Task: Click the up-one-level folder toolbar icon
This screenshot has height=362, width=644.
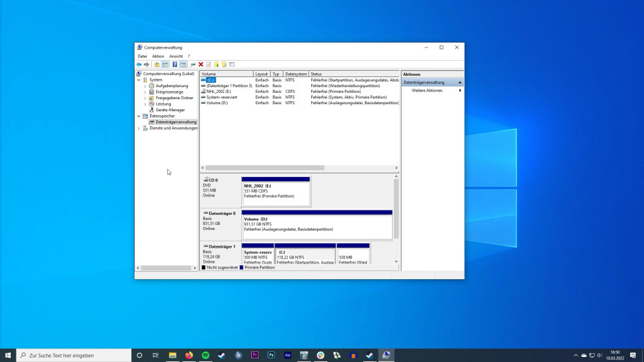Action: point(156,64)
